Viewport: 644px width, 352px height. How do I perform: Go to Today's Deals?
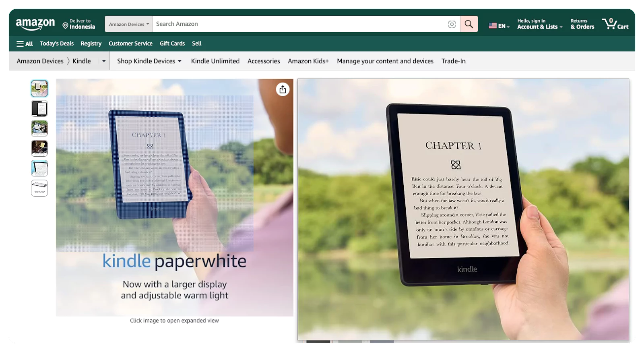click(x=57, y=43)
